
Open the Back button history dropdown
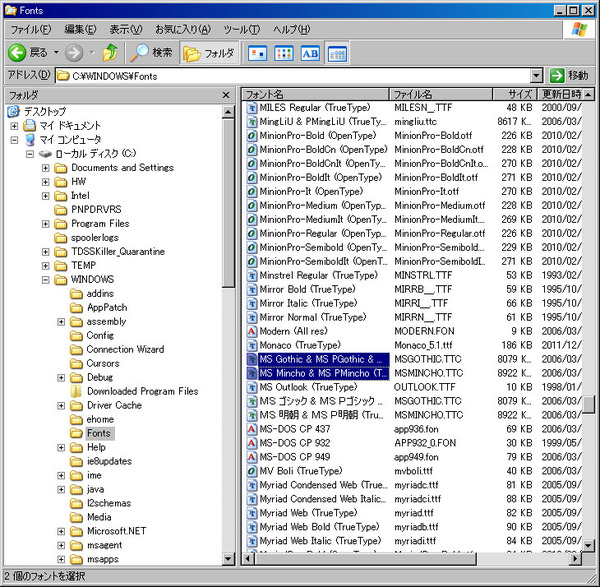pyautogui.click(x=56, y=52)
